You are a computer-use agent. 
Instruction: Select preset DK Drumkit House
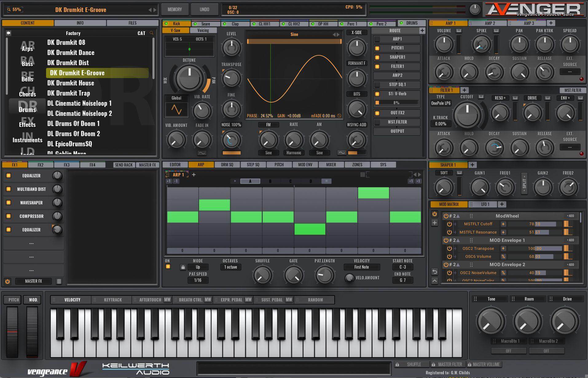point(71,83)
